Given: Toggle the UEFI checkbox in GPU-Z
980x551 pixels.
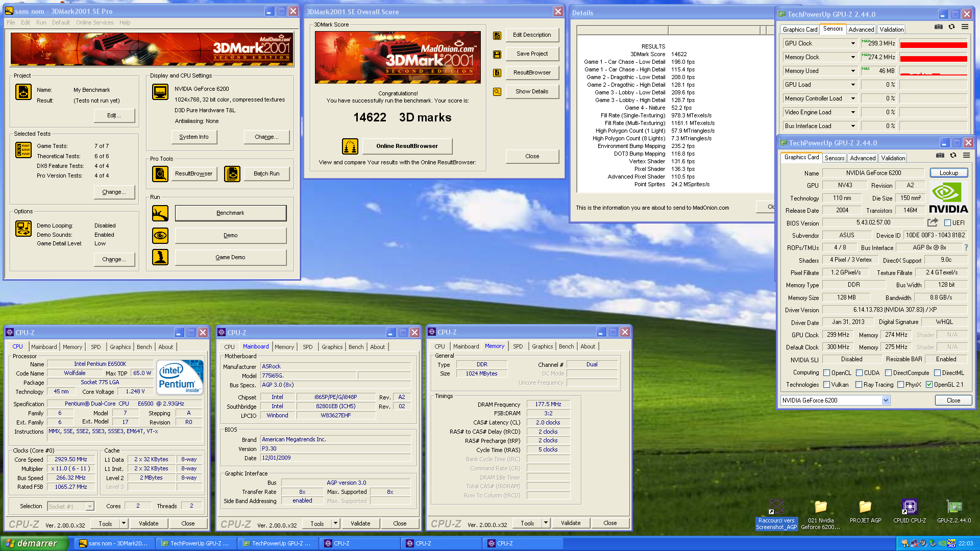Looking at the screenshot, I should [947, 223].
